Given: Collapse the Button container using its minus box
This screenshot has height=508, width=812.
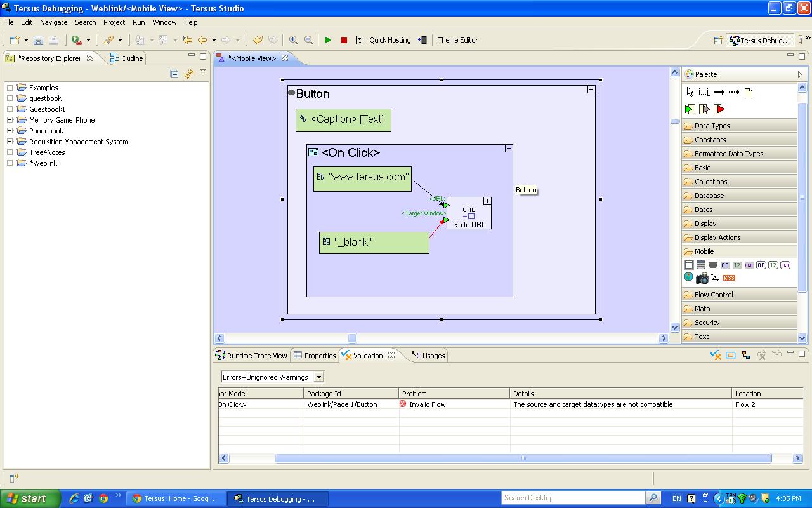Looking at the screenshot, I should click(591, 90).
